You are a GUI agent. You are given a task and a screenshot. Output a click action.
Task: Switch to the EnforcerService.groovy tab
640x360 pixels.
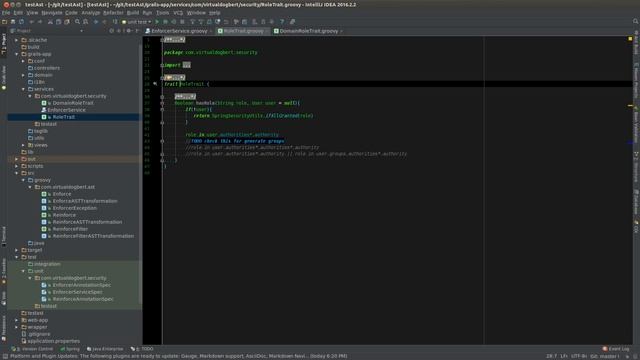coord(179,31)
